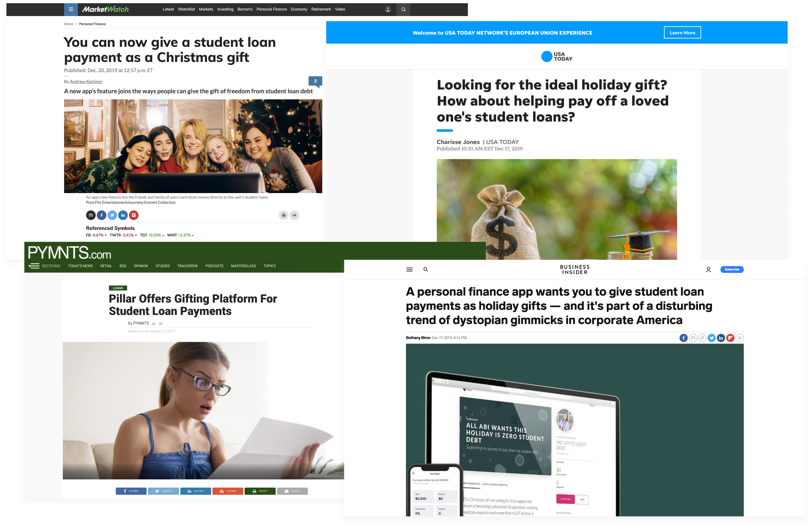Open Barron's in MarketWatch nav
The height and width of the screenshot is (526, 812).
click(245, 9)
